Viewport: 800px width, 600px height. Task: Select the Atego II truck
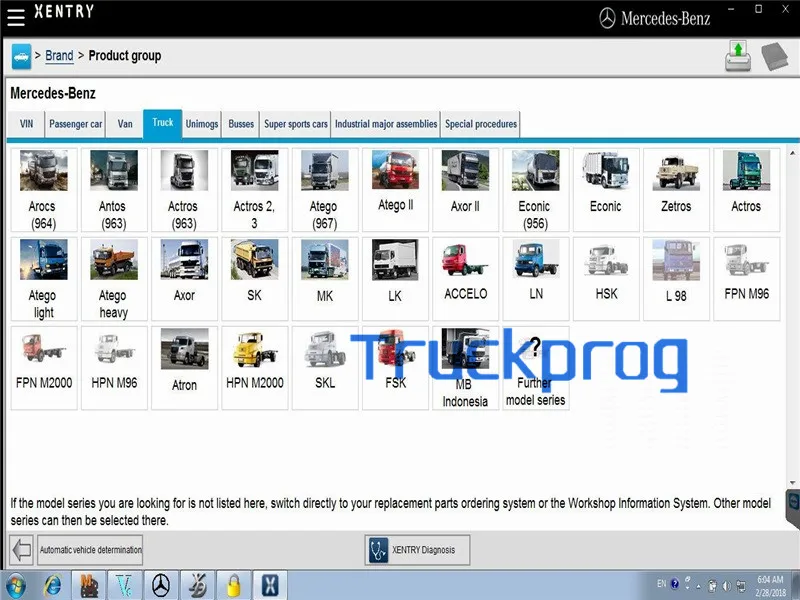click(x=395, y=190)
